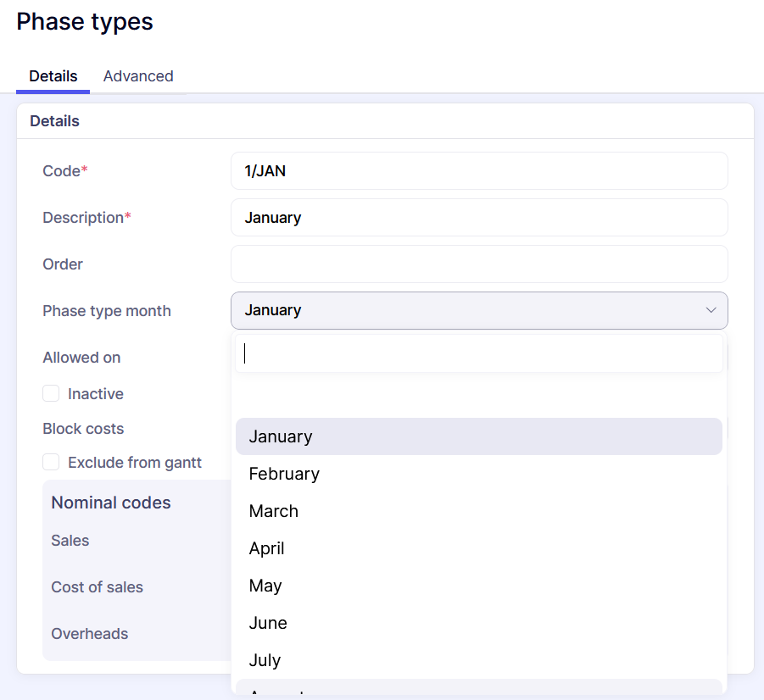Click the Description field
Screen dimensions: 764x700
[x=478, y=218]
